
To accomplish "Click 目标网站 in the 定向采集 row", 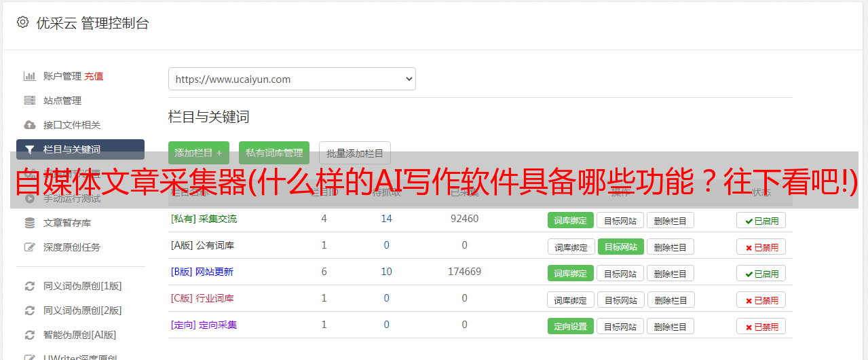I will click(x=620, y=326).
